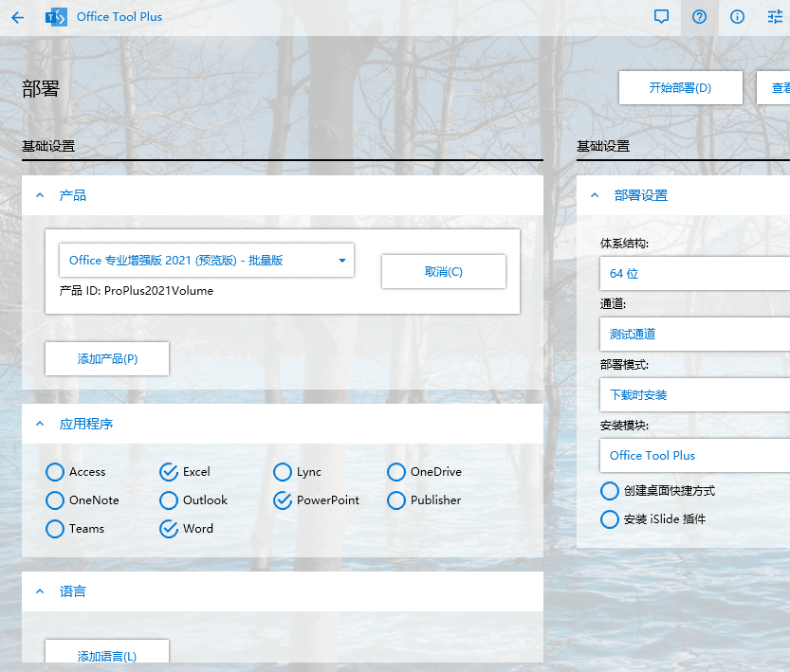
Task: Enable the Access application checkbox
Action: pyautogui.click(x=55, y=472)
